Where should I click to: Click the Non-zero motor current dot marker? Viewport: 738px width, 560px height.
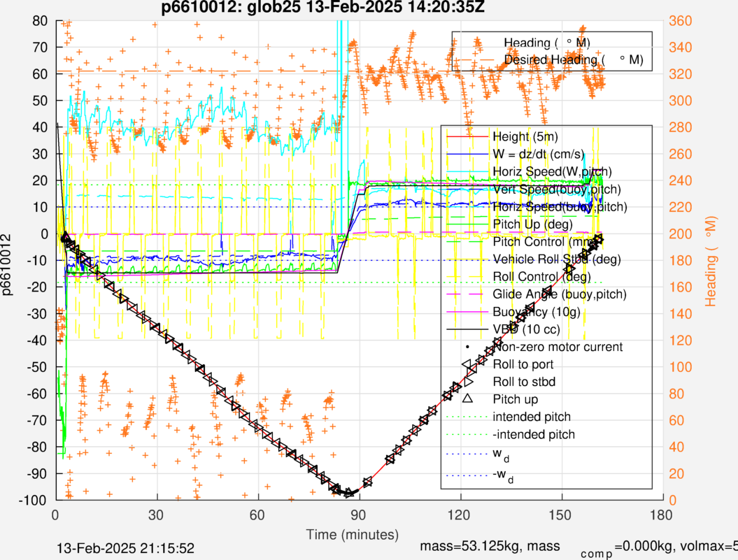(468, 347)
